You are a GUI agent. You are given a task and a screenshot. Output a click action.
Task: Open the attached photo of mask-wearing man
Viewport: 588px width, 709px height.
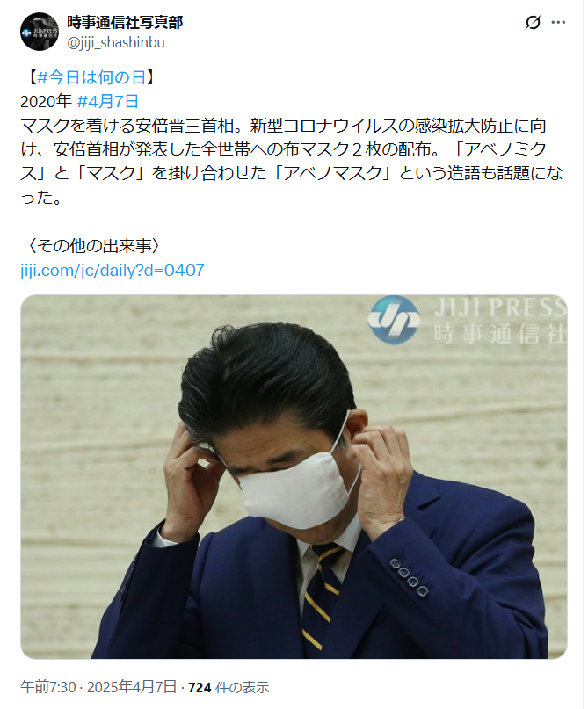294,476
